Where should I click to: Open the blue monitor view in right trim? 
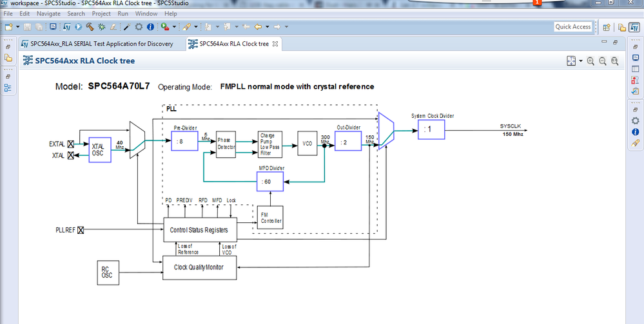pyautogui.click(x=636, y=58)
